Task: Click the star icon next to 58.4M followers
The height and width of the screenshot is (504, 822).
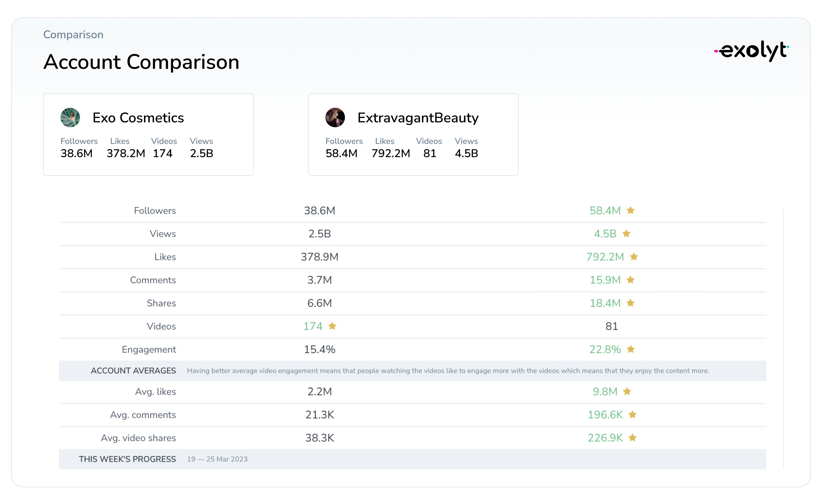Action: tap(631, 210)
